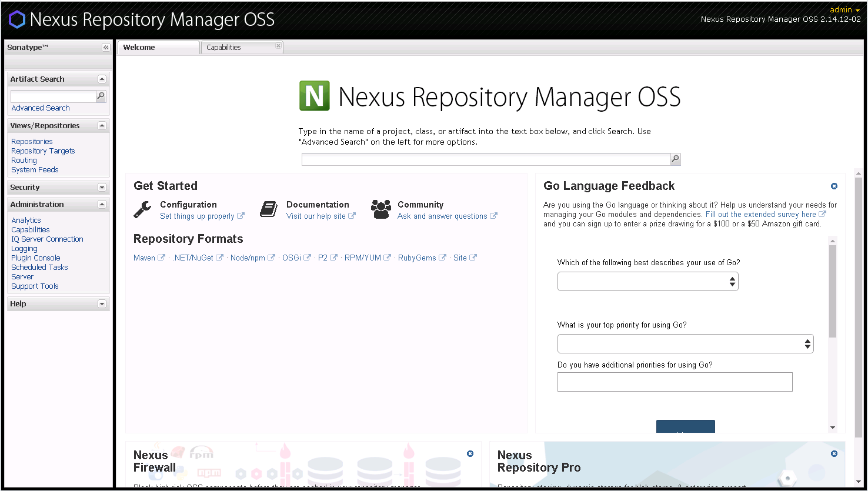
Task: Open Repository Targets in the sidebar
Action: [x=43, y=151]
